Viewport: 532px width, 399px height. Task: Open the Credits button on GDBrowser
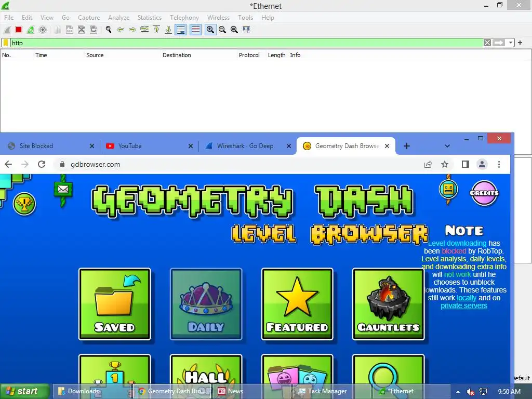pyautogui.click(x=485, y=193)
